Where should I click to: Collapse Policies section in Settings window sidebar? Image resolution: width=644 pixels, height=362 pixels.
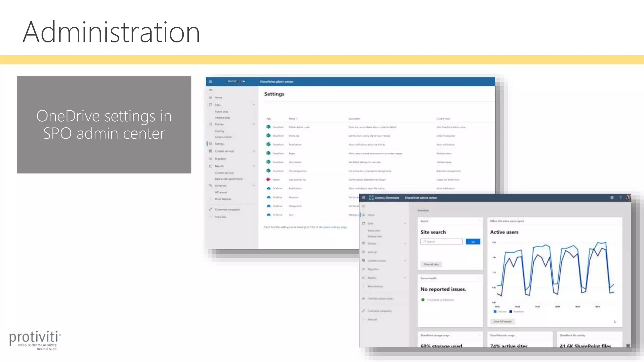(254, 124)
